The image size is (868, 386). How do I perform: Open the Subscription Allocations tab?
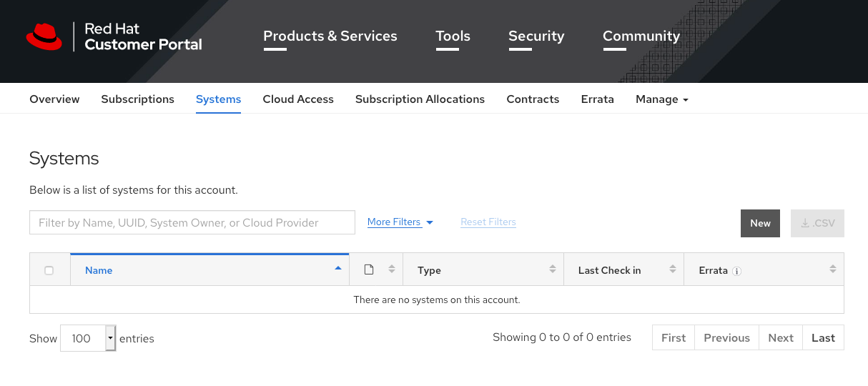(420, 99)
